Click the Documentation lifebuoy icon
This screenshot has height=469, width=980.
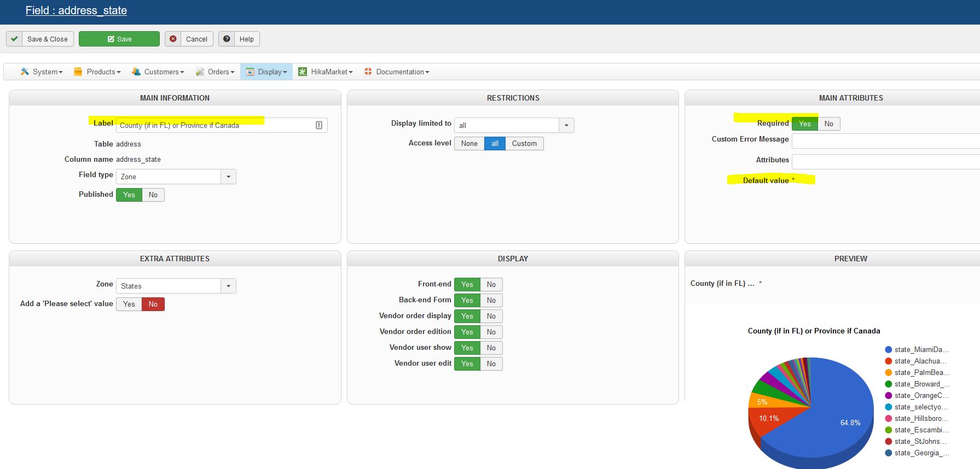tap(368, 72)
